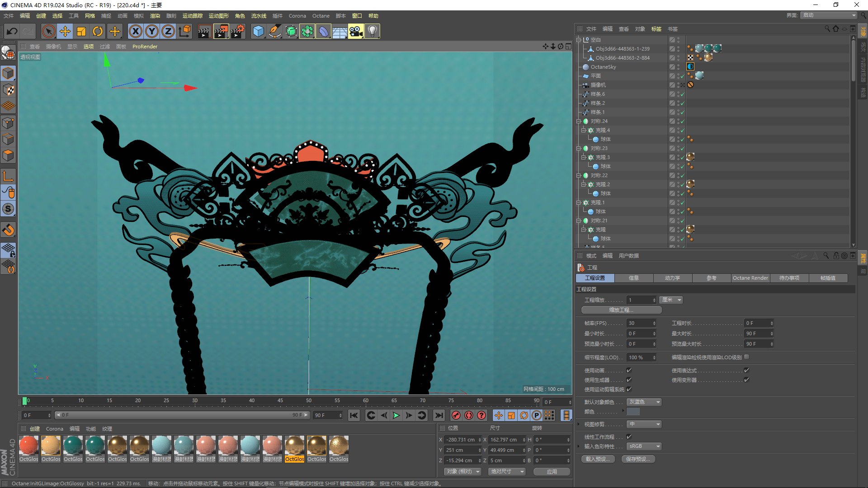Image resolution: width=868 pixels, height=488 pixels.
Task: Toggle the 使用生成器 checkbox
Action: point(629,380)
